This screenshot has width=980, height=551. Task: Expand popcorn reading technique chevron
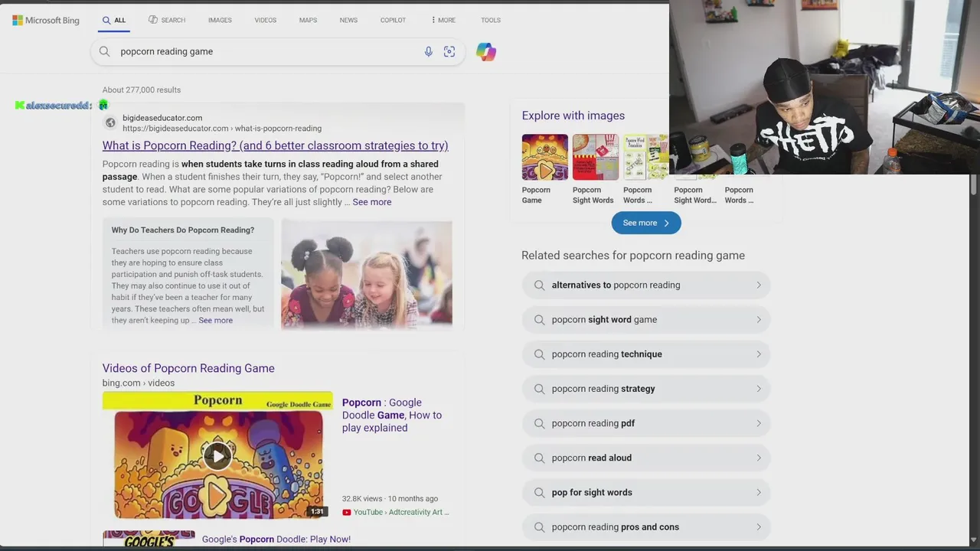[759, 354]
